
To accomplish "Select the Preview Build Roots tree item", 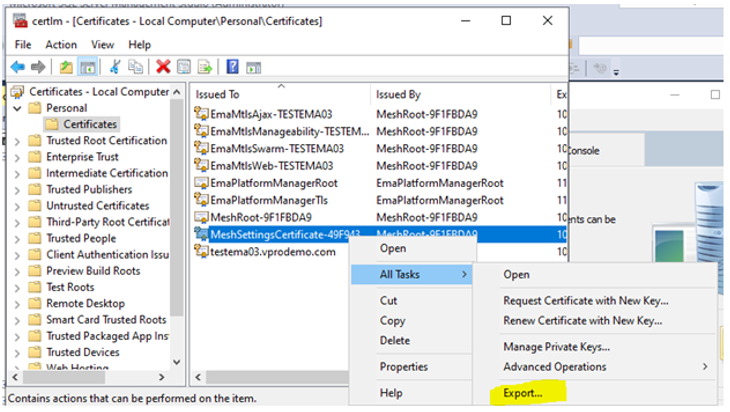I will 93,271.
